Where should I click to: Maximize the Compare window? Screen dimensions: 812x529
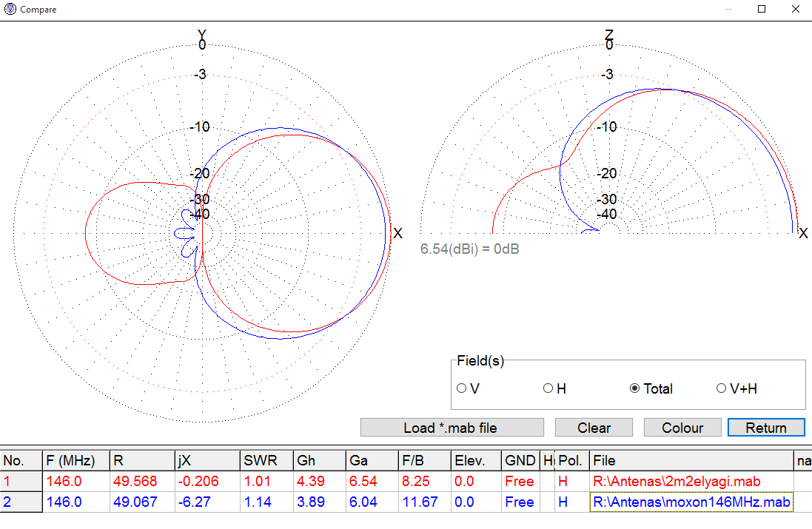(762, 9)
